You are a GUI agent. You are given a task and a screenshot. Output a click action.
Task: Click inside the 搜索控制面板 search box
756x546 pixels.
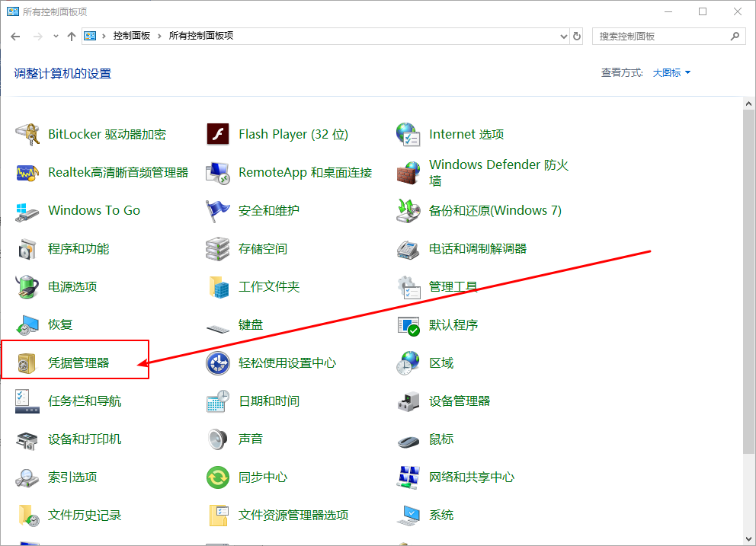pos(663,36)
